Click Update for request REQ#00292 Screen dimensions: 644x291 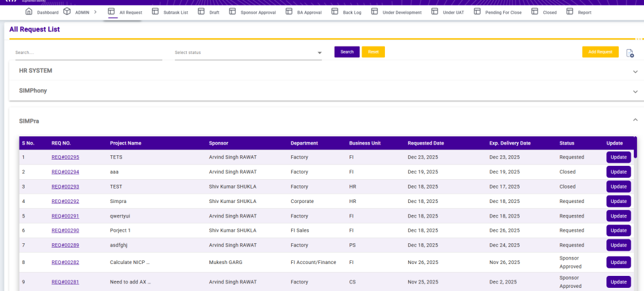tap(618, 201)
